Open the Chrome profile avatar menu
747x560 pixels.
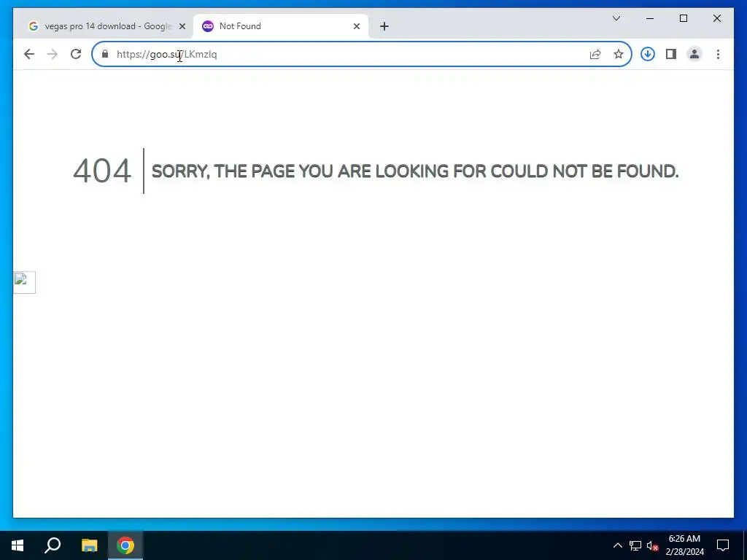[x=694, y=54]
